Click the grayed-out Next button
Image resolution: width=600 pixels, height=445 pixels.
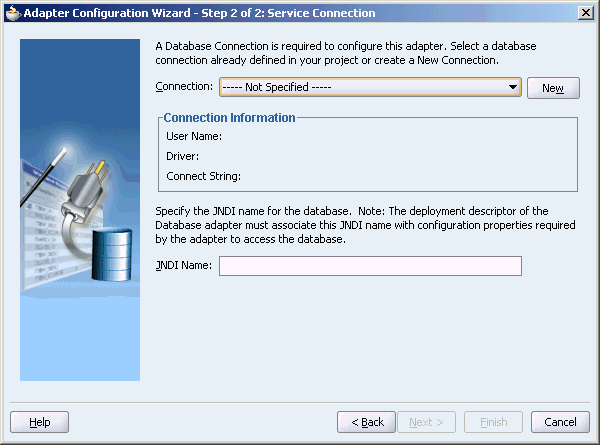(426, 422)
